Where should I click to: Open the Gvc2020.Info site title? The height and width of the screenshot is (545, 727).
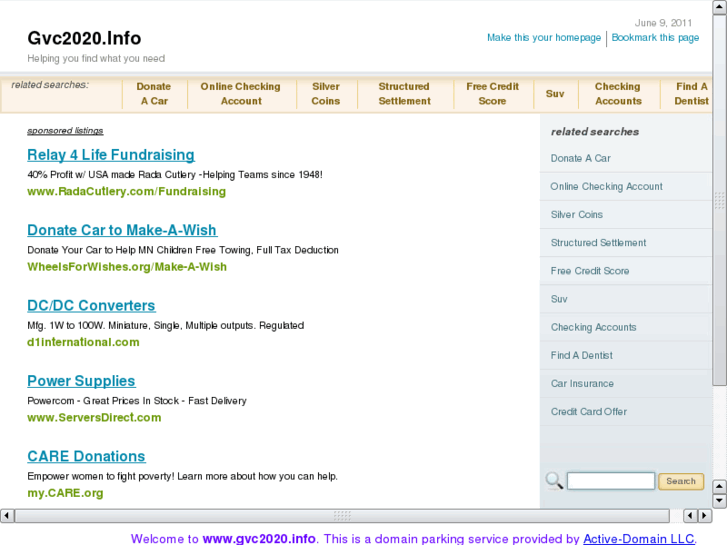point(84,38)
